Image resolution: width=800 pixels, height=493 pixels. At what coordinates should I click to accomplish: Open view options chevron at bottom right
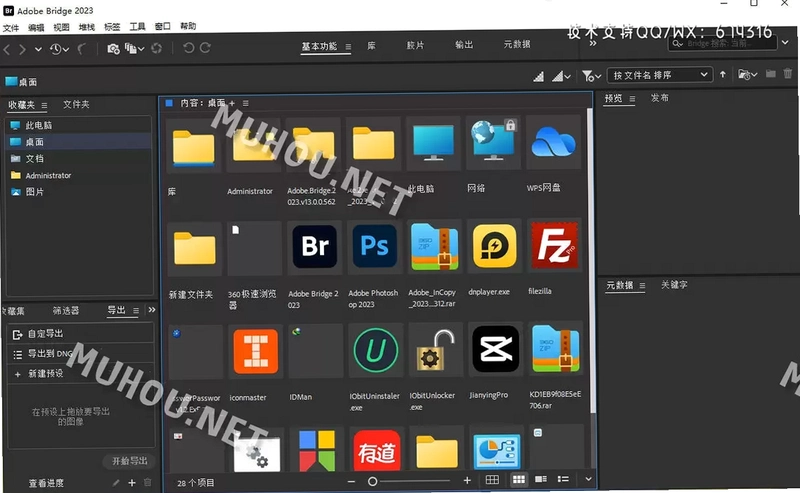click(x=588, y=479)
